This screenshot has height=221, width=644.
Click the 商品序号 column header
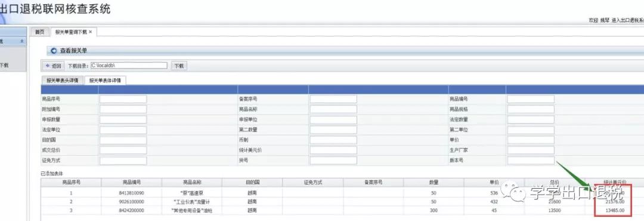click(x=71, y=182)
